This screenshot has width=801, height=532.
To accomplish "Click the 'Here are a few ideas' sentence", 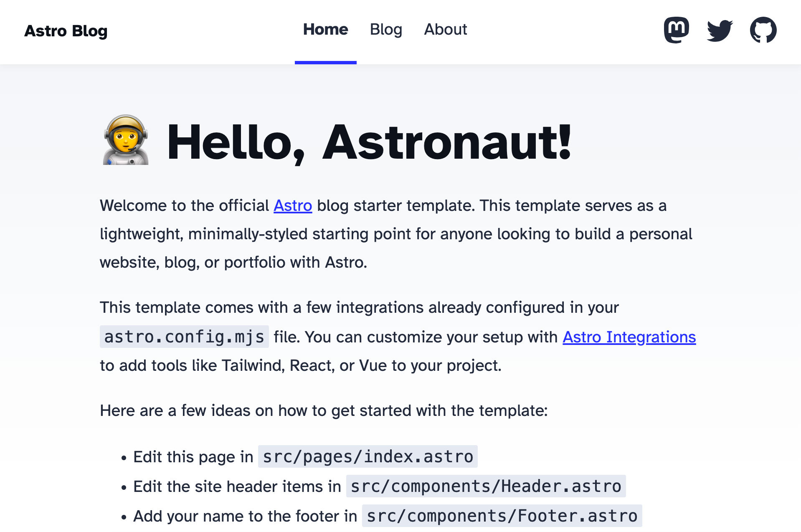I will [324, 410].
